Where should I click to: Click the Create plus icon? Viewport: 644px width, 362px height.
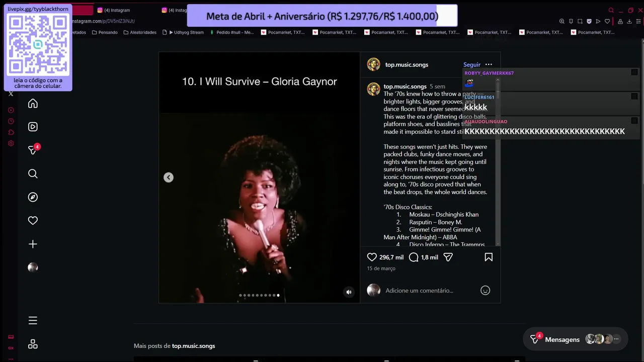[33, 244]
